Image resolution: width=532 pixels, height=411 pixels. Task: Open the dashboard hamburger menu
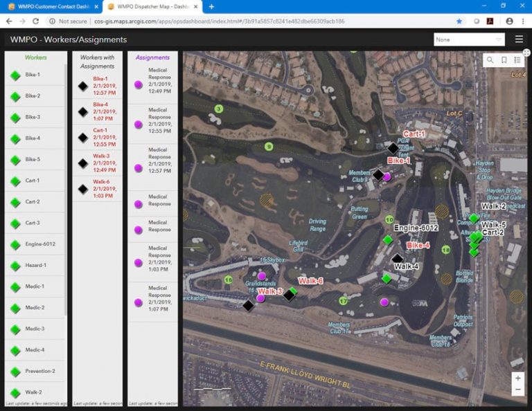click(519, 39)
